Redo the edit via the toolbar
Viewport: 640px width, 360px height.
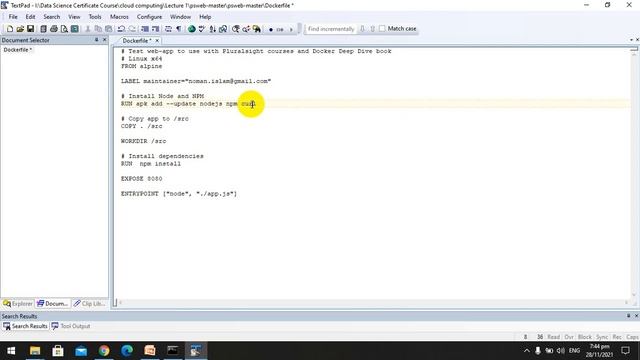(132, 29)
